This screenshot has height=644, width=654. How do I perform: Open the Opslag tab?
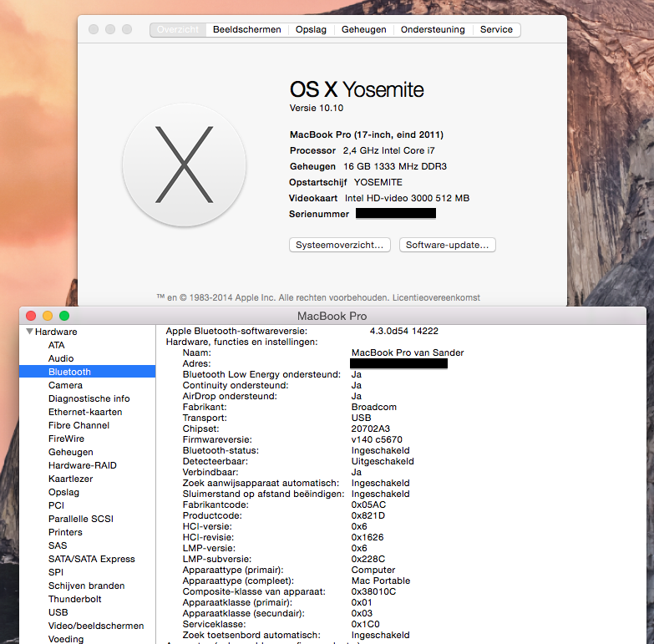click(311, 29)
